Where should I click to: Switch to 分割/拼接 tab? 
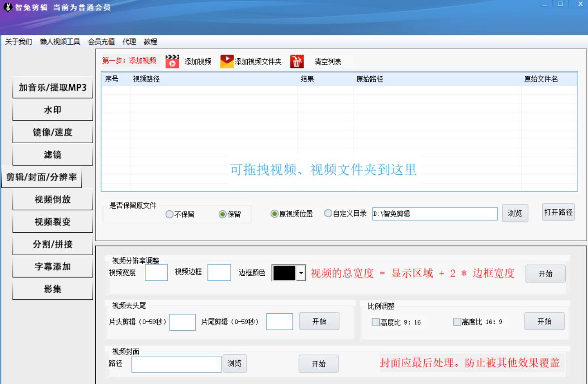pyautogui.click(x=52, y=244)
